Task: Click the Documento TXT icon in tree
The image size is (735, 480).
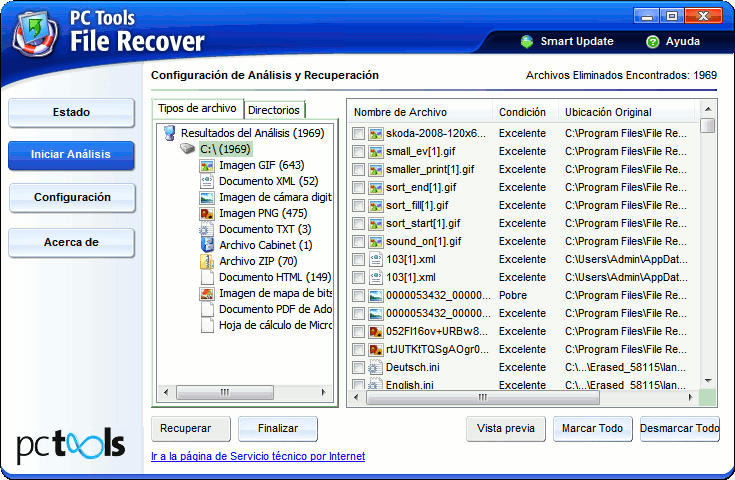Action: [207, 229]
